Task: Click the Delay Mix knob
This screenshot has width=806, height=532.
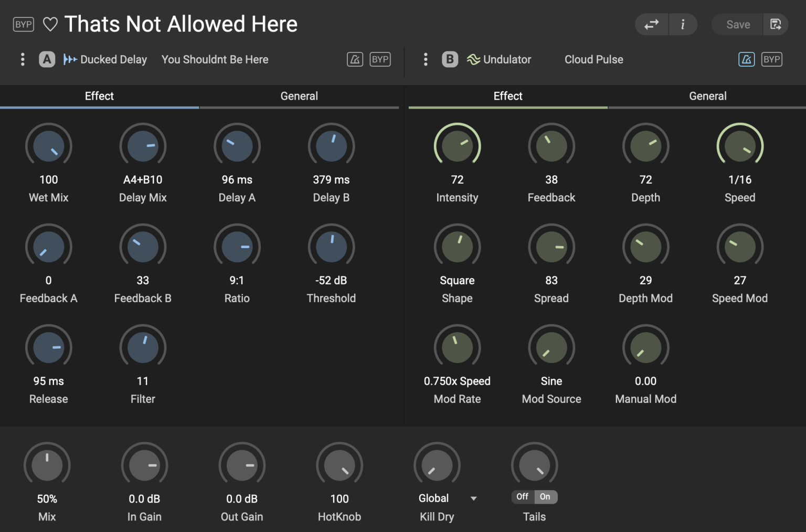Action: 143,146
